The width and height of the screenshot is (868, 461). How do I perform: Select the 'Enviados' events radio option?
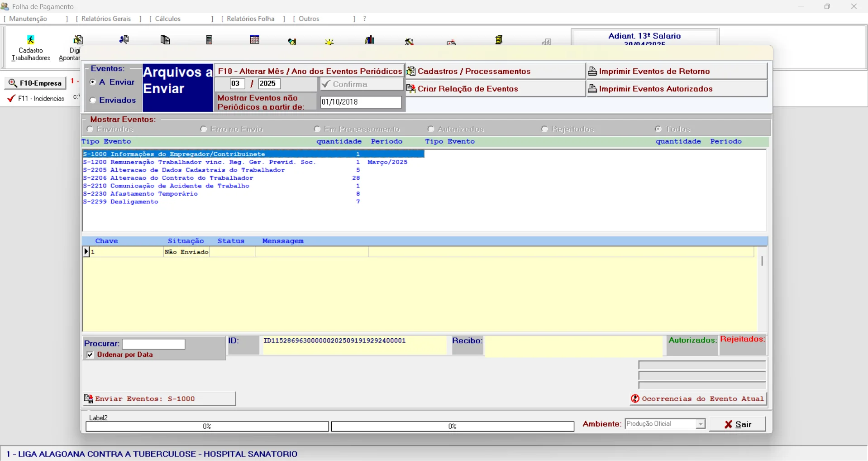point(93,101)
